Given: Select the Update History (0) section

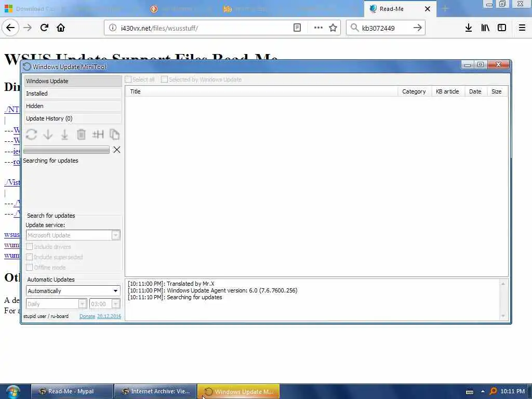Looking at the screenshot, I should point(73,118).
